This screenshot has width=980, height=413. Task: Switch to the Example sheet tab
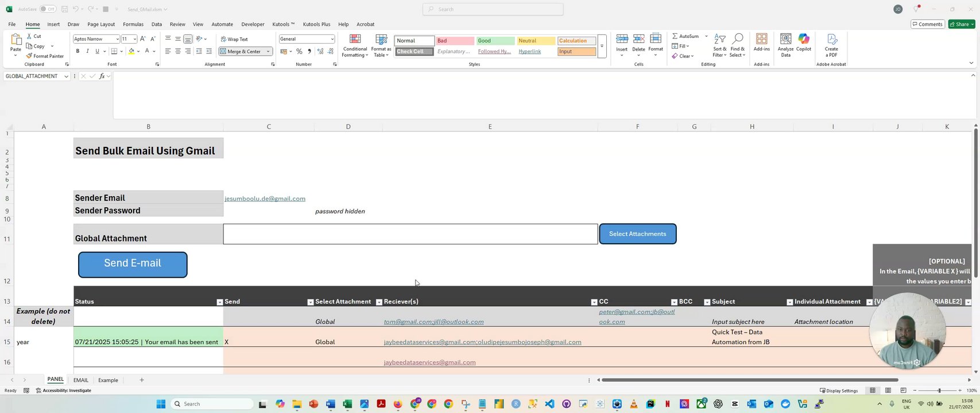point(108,380)
